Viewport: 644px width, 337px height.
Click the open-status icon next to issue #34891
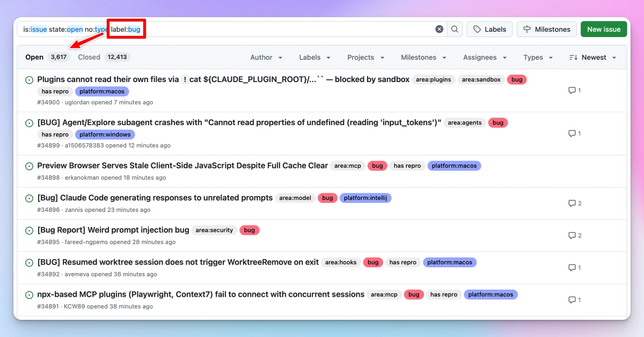29,294
